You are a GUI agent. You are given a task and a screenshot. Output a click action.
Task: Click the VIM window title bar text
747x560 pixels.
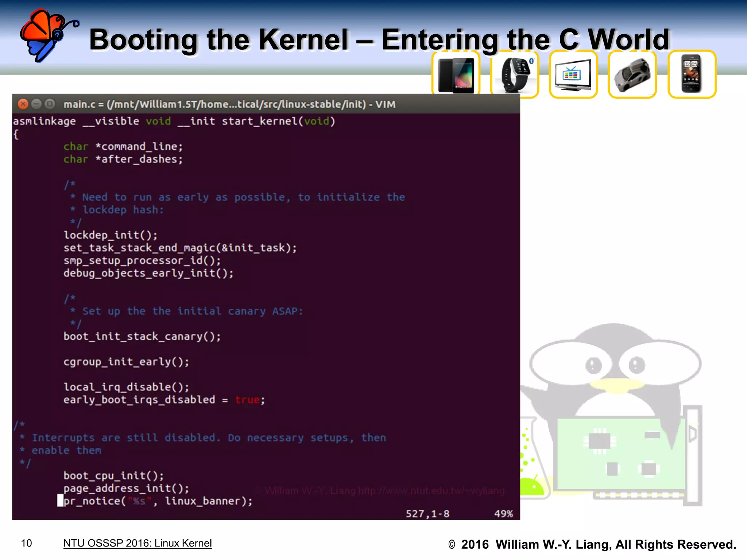229,105
